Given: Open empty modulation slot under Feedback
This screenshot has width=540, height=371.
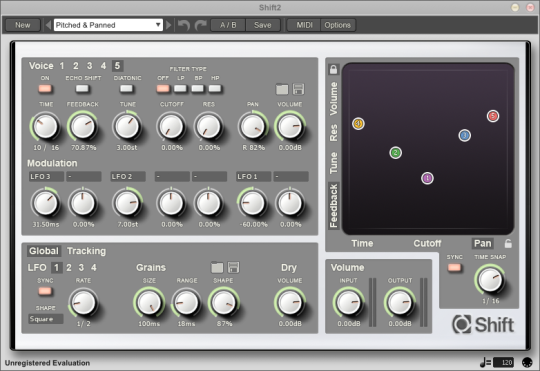Looking at the screenshot, I should tap(84, 176).
